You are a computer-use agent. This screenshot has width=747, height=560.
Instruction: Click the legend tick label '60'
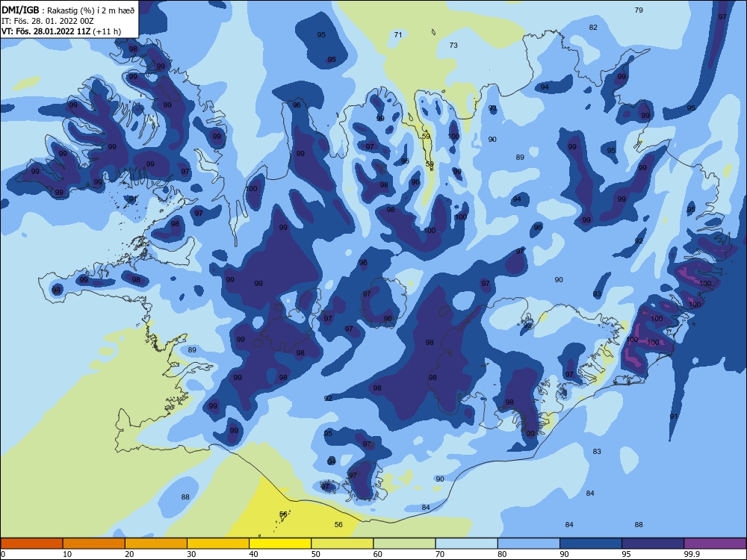(x=378, y=554)
